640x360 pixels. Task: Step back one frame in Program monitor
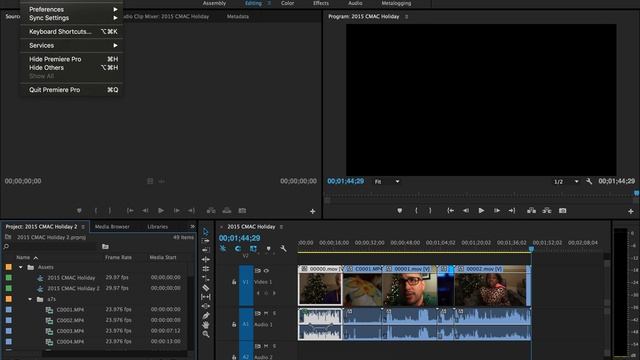click(466, 211)
